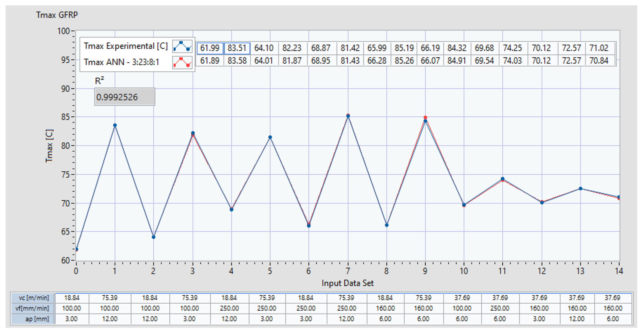Image resolution: width=644 pixels, height=334 pixels.
Task: Click the data point peak at input set 7
Action: tap(348, 116)
